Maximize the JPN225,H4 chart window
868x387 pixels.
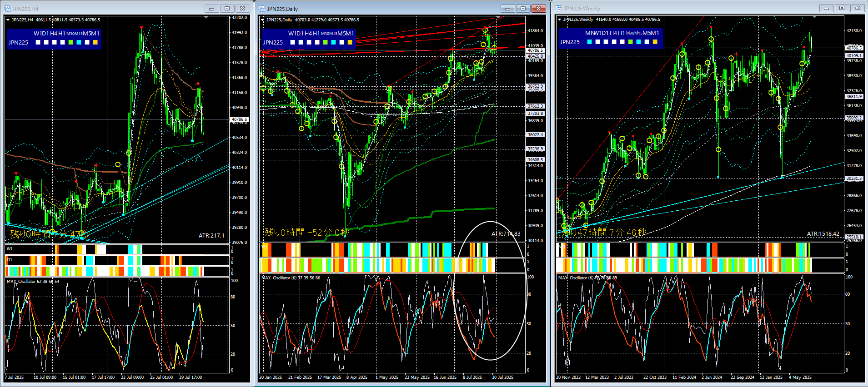pos(227,9)
